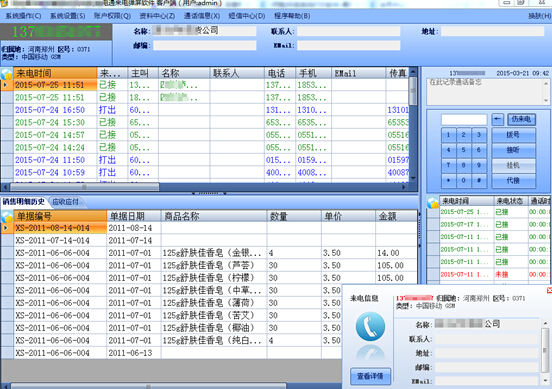
Task: Click the star key on the dial pad
Action: 448,181
